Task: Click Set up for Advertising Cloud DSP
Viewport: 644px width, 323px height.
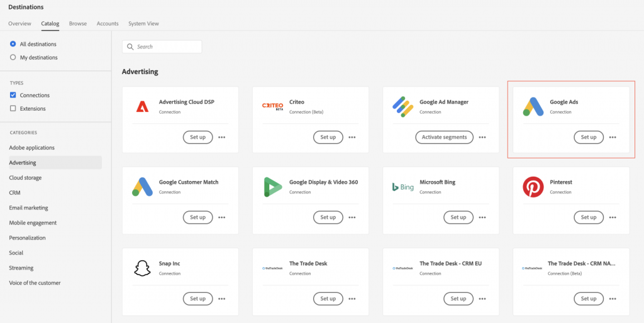Action: [x=198, y=137]
